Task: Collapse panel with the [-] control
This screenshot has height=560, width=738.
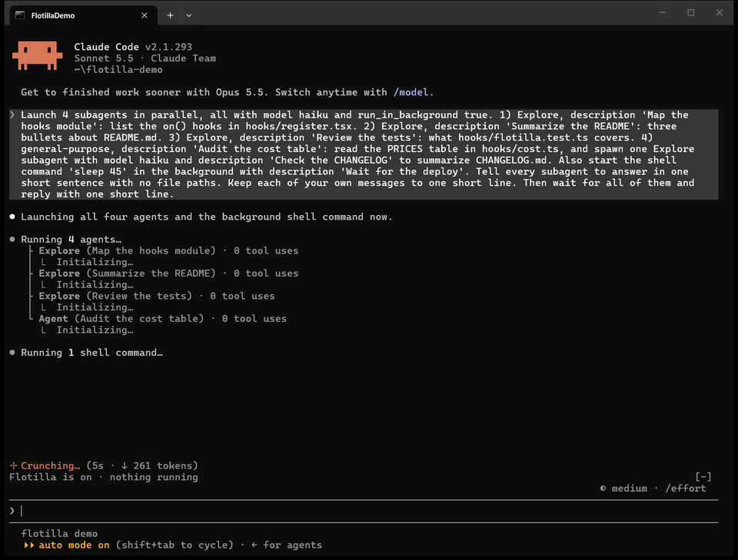Action: coord(703,477)
